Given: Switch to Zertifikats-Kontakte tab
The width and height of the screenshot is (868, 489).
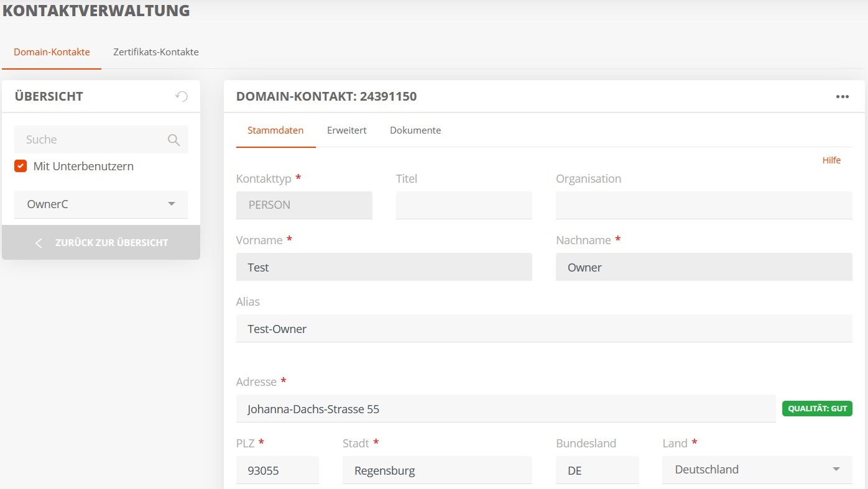Looking at the screenshot, I should point(156,52).
